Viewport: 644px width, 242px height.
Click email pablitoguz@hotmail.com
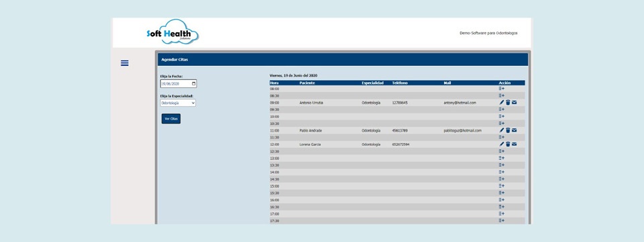(462, 130)
